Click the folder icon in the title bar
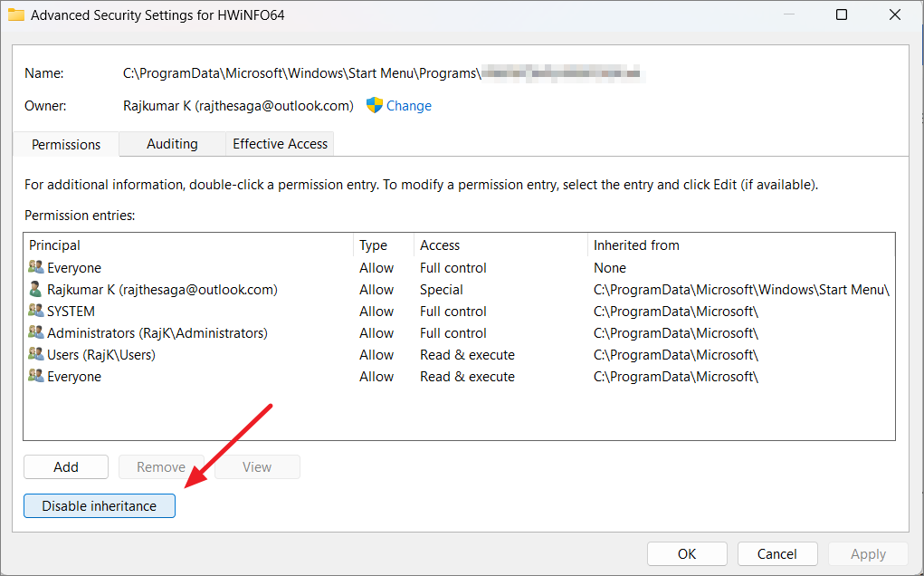Viewport: 924px width, 576px height. click(17, 14)
